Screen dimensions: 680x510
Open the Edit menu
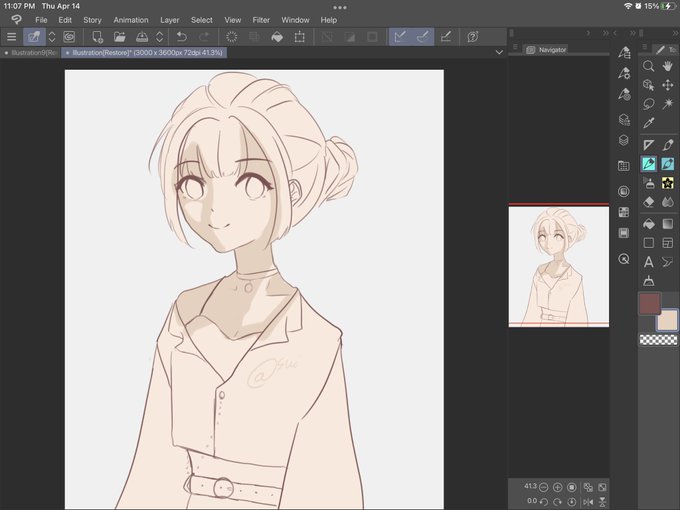[65, 20]
